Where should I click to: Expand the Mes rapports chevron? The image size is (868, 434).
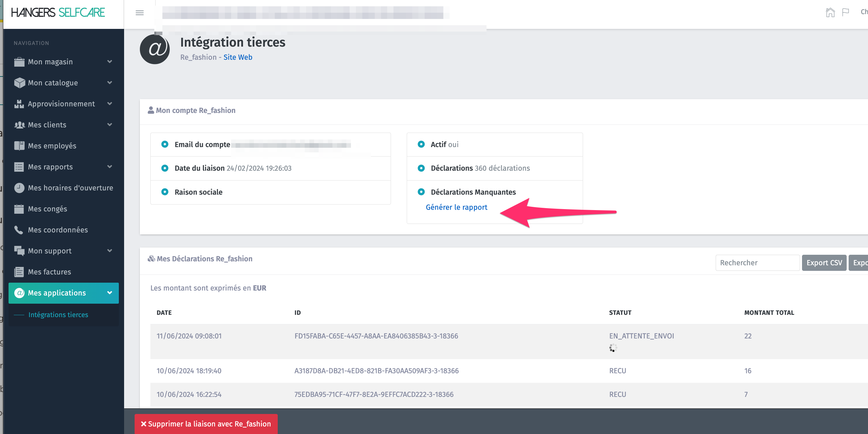110,167
